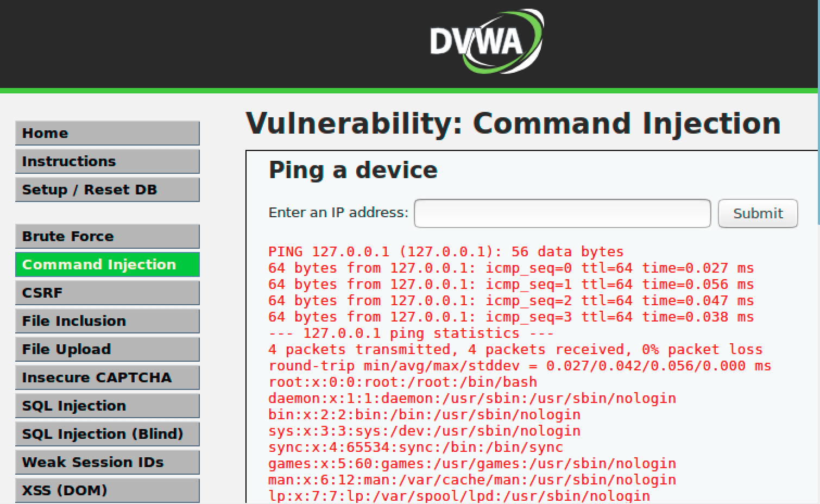The height and width of the screenshot is (504, 820).
Task: Click the Vulnerability: Command Injection heading
Action: [x=513, y=123]
